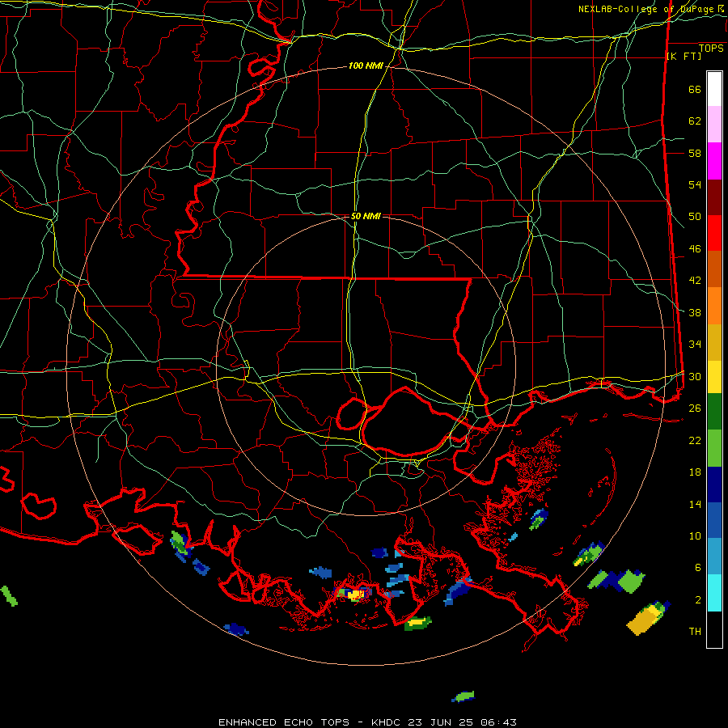Click the legend value 38

pos(695,312)
